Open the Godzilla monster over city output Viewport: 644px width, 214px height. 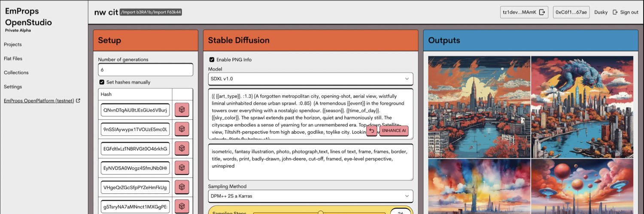[582, 107]
